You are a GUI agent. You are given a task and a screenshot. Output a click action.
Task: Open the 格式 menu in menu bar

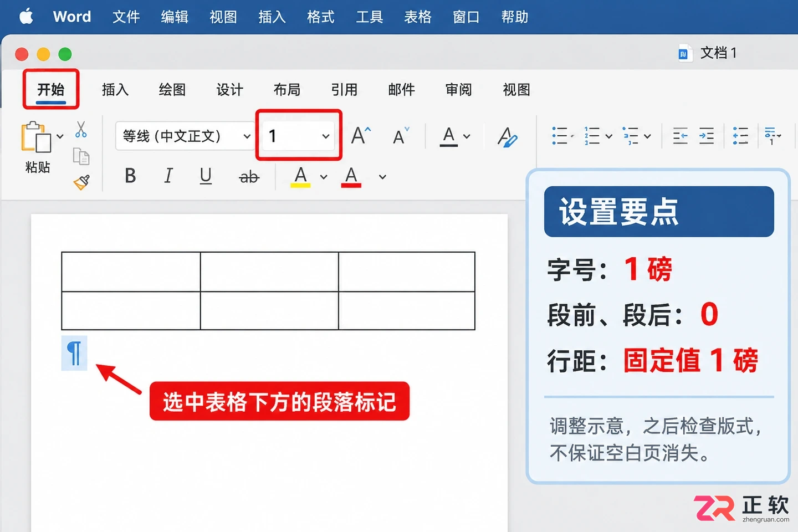321,17
